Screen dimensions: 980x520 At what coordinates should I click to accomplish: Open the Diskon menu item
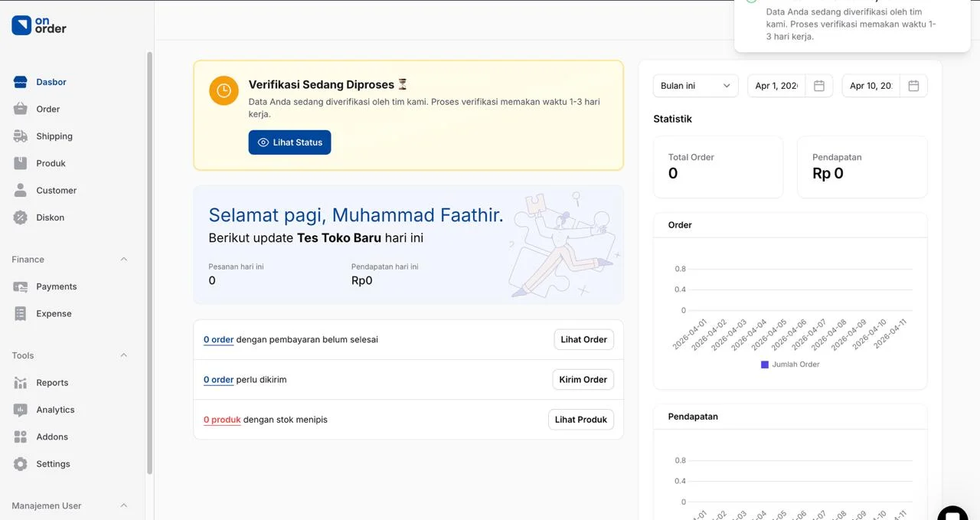point(50,217)
